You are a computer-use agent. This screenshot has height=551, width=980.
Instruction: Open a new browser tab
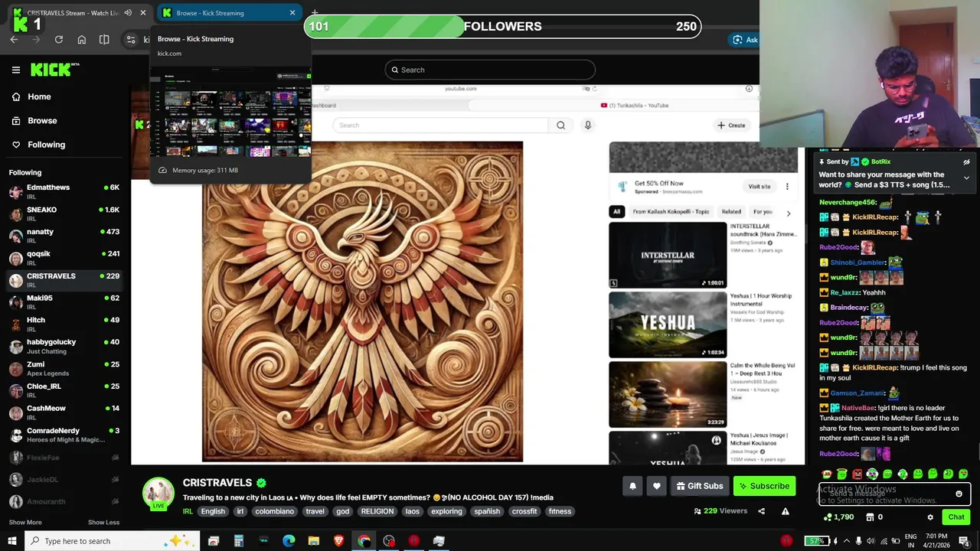(x=314, y=12)
